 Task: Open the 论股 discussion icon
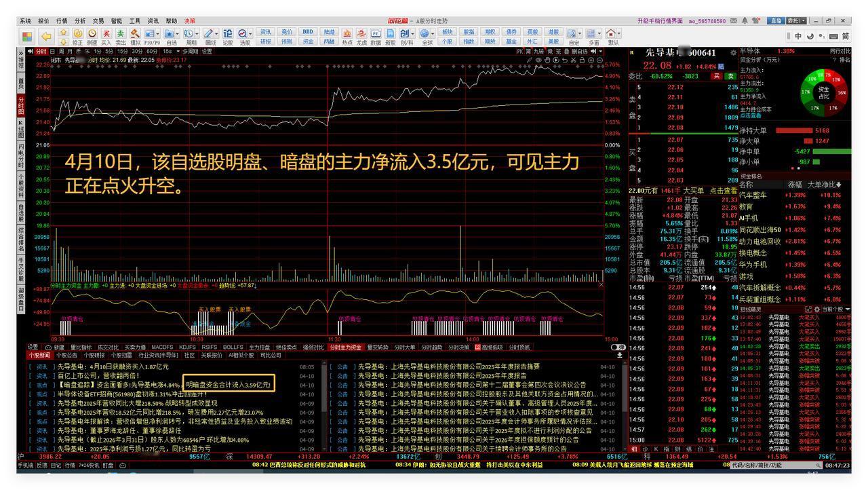click(x=228, y=33)
